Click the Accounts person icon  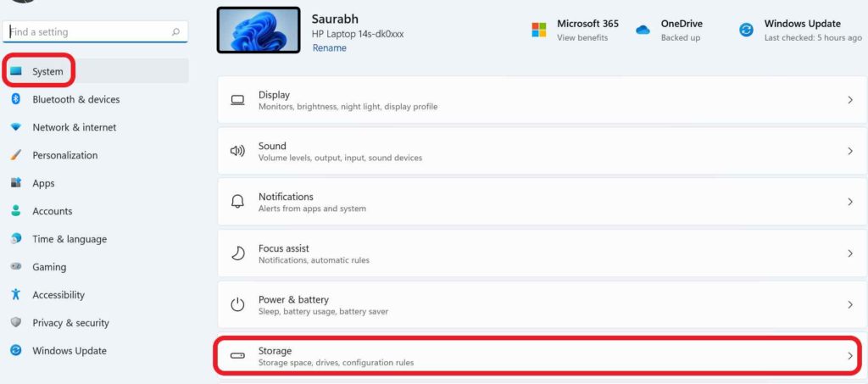click(x=16, y=211)
